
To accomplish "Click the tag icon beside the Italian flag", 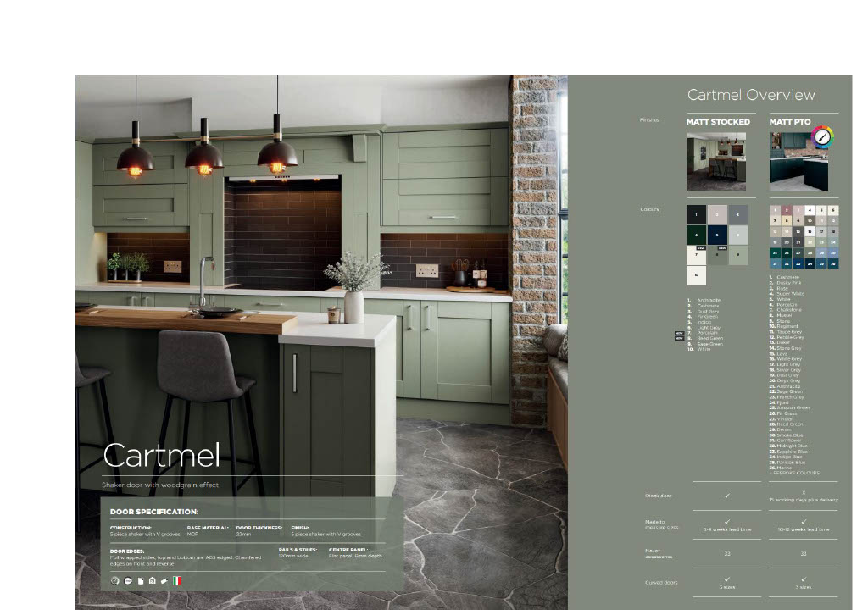I will tap(164, 581).
